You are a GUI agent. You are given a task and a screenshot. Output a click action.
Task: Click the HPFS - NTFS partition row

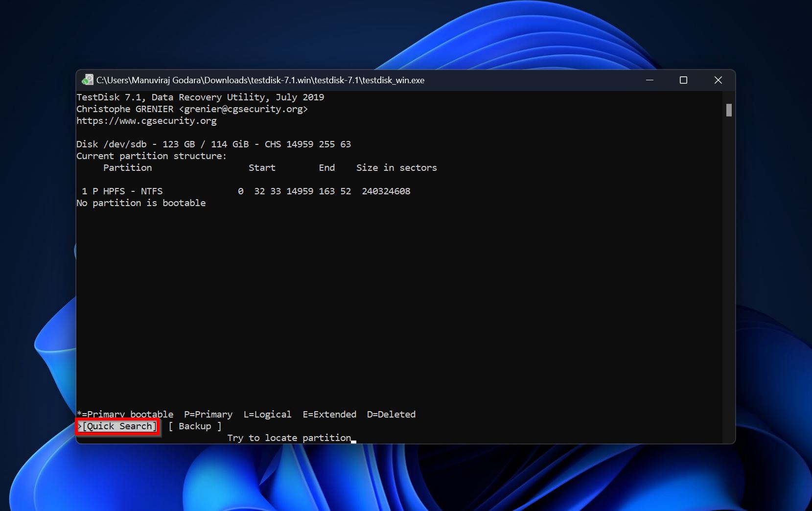(246, 191)
